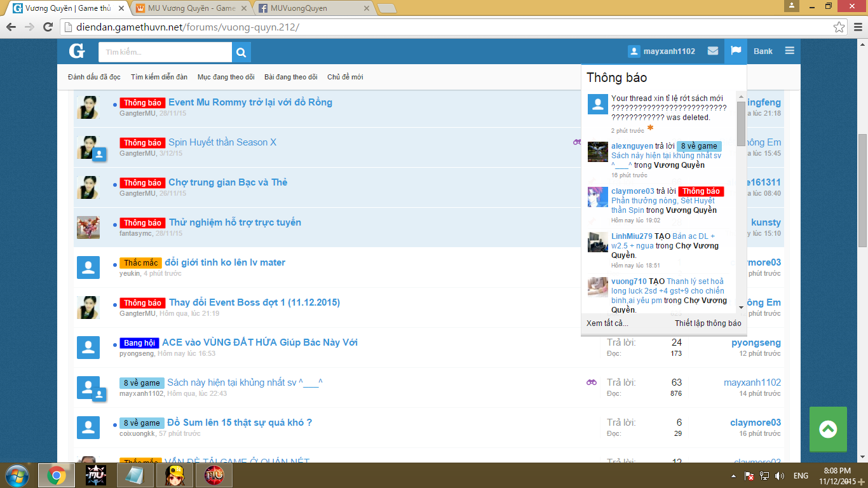The height and width of the screenshot is (488, 868).
Task: Open thread 'Spin Huyết thần Season X'
Action: 222,142
